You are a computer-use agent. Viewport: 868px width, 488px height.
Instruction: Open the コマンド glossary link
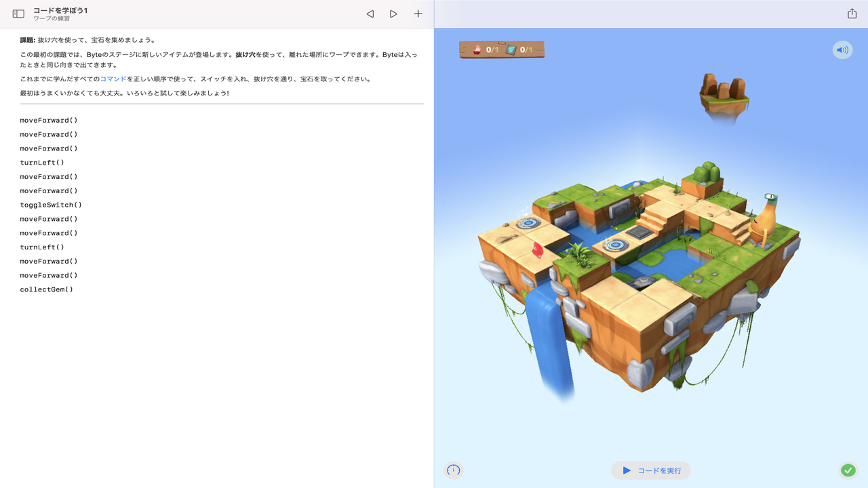coord(113,79)
